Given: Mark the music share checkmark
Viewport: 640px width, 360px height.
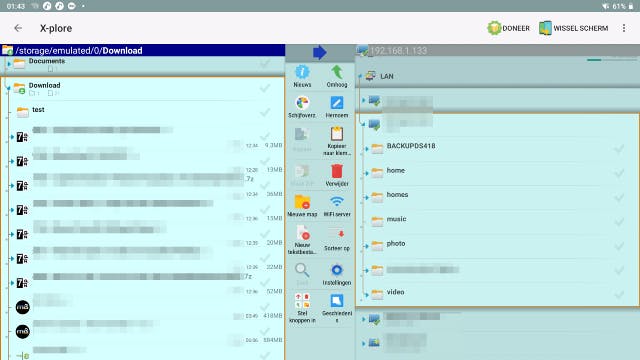Looking at the screenshot, I should [619, 222].
